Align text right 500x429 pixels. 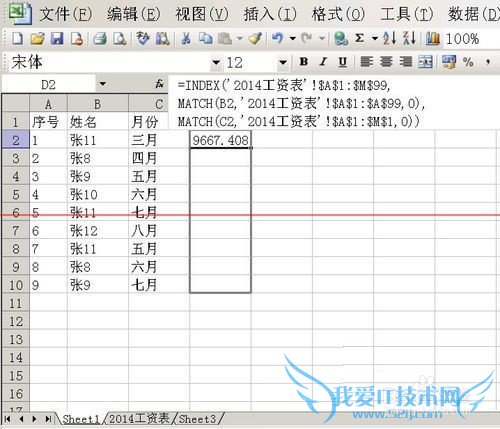406,62
